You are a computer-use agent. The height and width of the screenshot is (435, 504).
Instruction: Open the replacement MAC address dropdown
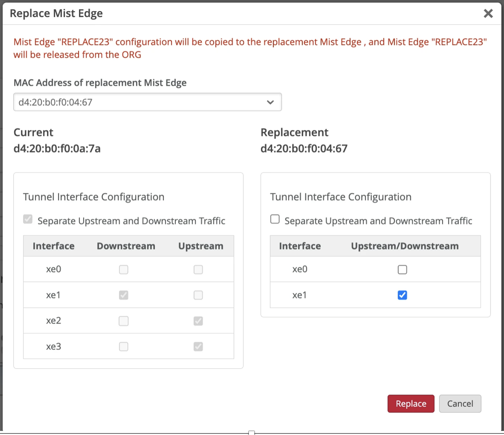(147, 102)
